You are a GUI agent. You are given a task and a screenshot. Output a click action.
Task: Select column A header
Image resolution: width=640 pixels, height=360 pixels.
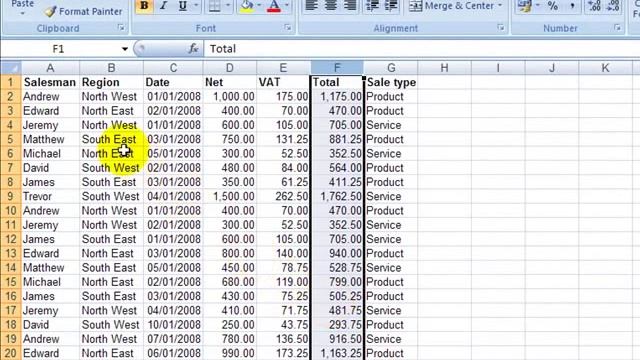point(50,68)
